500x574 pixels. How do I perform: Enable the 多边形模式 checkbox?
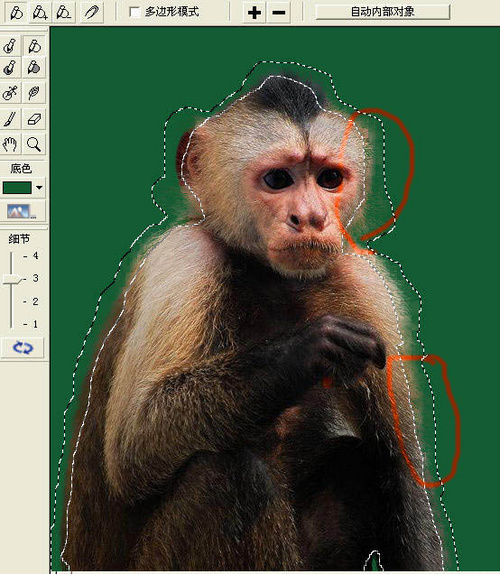135,12
